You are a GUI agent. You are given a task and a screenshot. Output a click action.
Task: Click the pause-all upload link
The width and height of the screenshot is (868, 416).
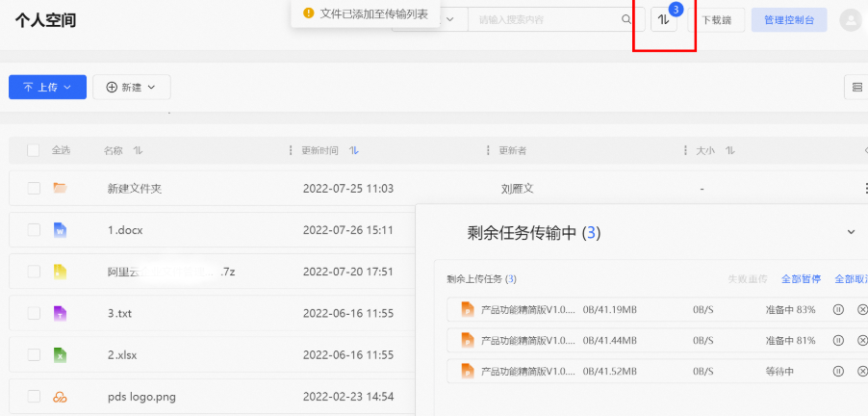click(x=801, y=279)
